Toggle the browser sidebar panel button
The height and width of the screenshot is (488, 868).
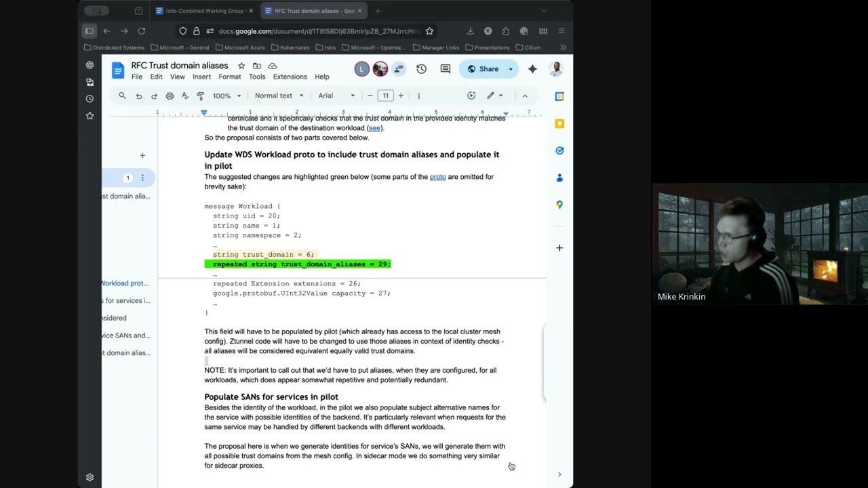(90, 31)
